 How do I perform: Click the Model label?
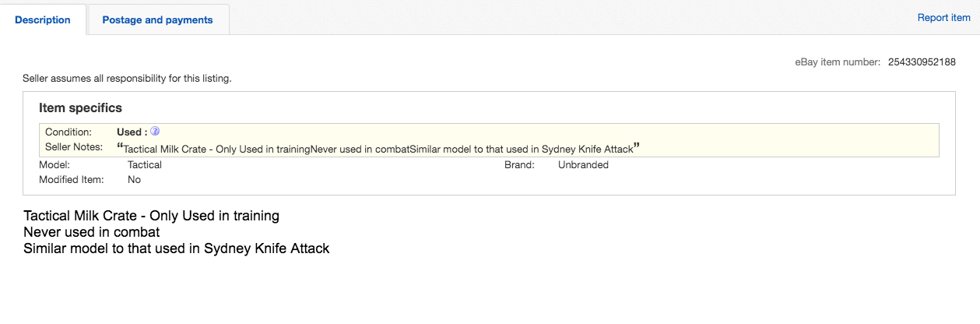[54, 165]
